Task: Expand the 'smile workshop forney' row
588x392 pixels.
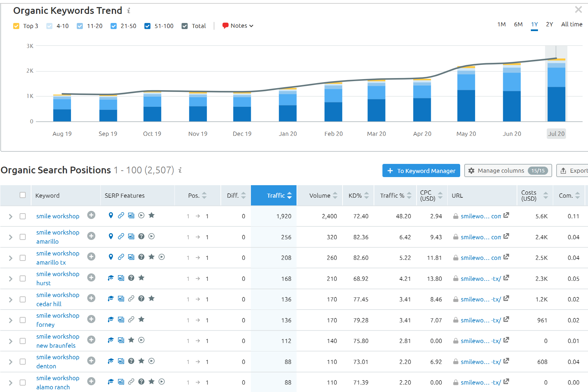Action: coord(10,320)
